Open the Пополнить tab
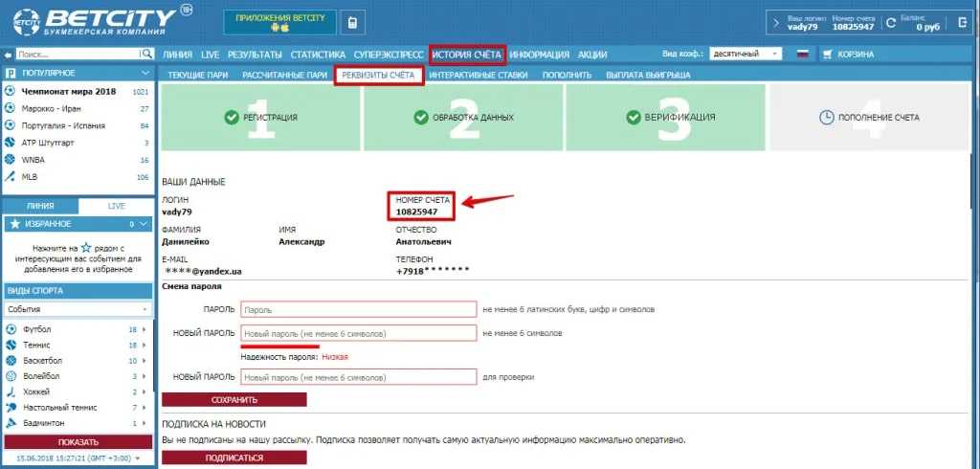The image size is (980, 469). click(x=567, y=75)
